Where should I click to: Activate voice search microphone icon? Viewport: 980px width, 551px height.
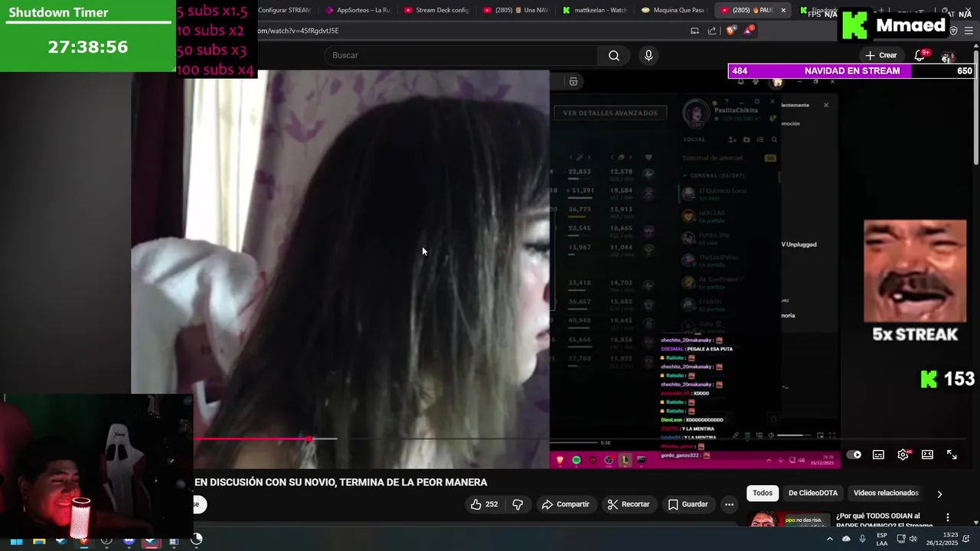[x=648, y=55]
